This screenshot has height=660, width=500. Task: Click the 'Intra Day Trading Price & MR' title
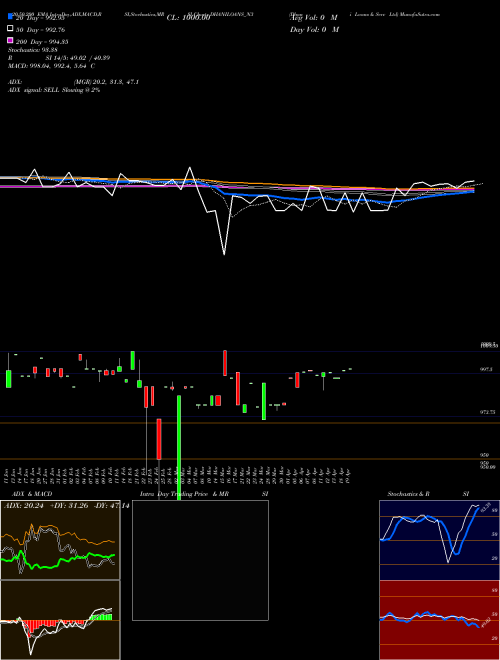pyautogui.click(x=184, y=494)
